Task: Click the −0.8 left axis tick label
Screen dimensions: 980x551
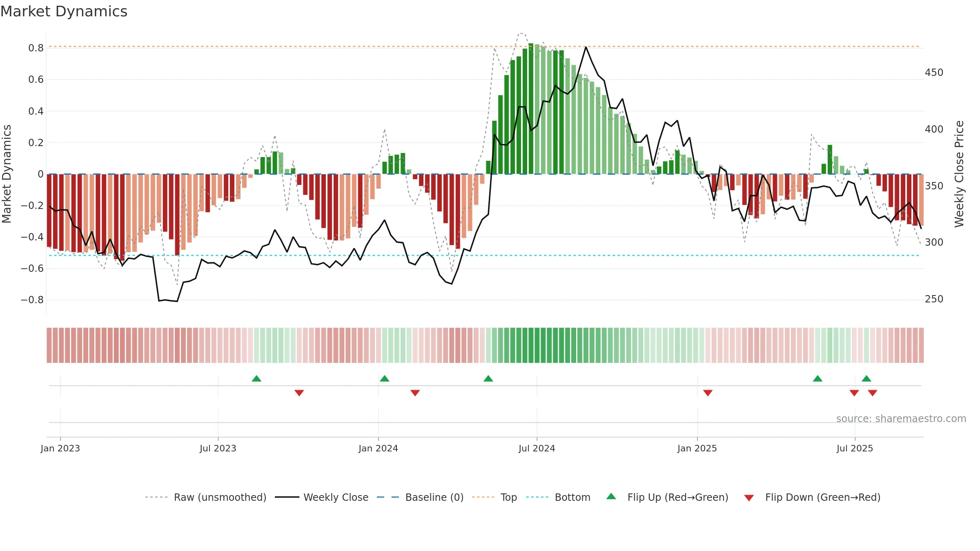Action: pyautogui.click(x=32, y=300)
